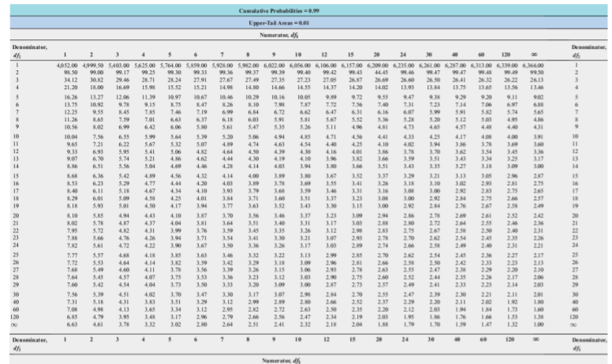Pick the value '16.26' in denominator row 5

71,97
